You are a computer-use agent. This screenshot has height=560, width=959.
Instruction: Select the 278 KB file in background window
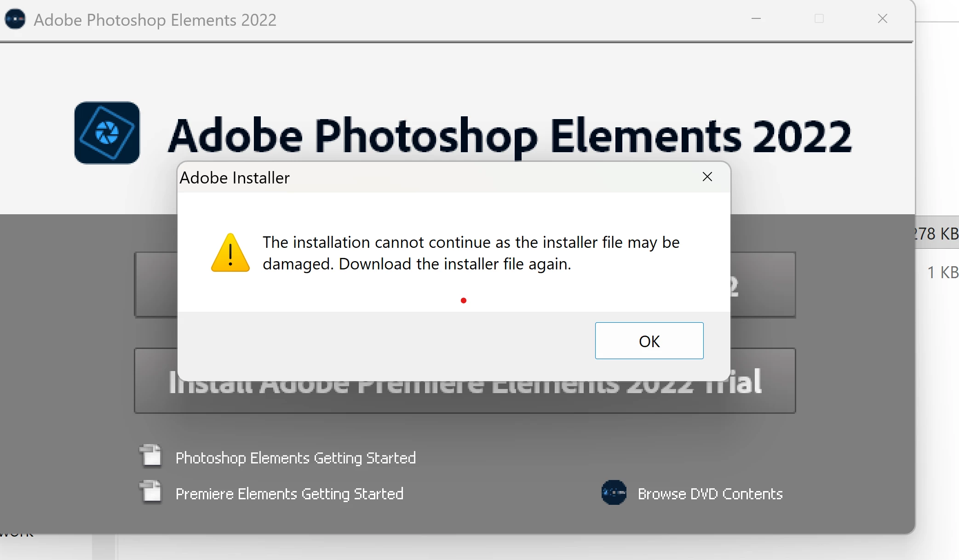(936, 234)
